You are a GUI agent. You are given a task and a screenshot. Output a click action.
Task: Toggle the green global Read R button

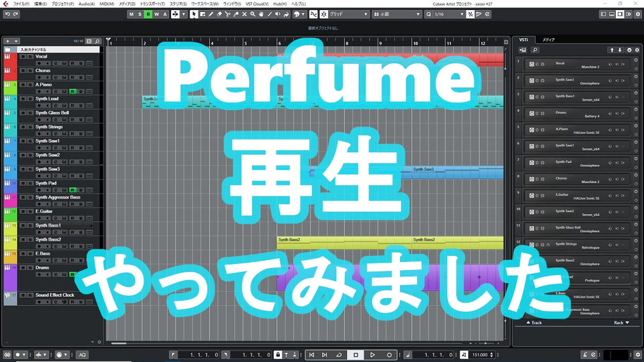(148, 14)
